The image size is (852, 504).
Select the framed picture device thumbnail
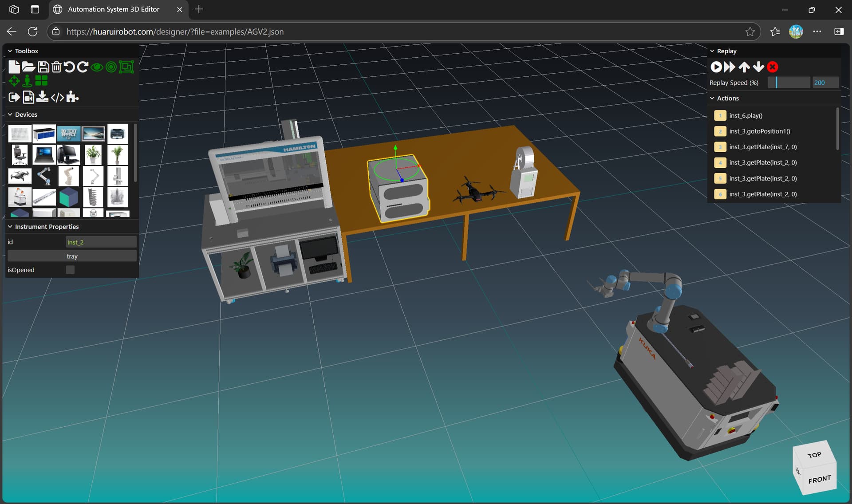pyautogui.click(x=93, y=134)
